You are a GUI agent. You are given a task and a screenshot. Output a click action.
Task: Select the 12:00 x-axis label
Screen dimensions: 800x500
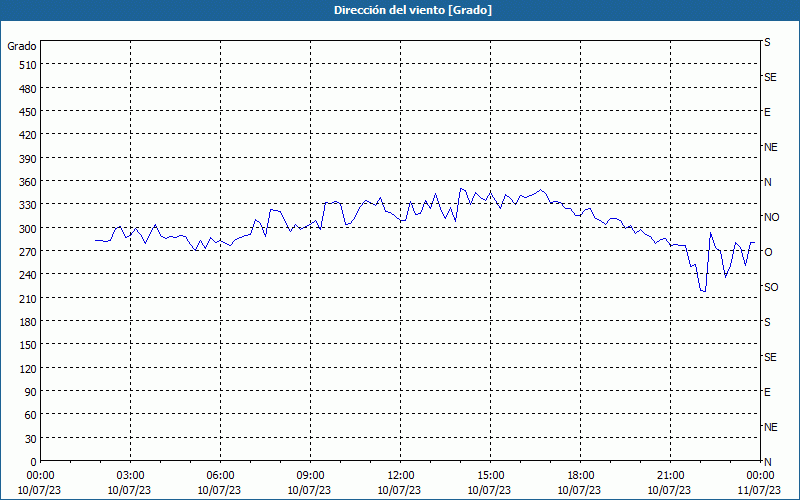[401, 476]
